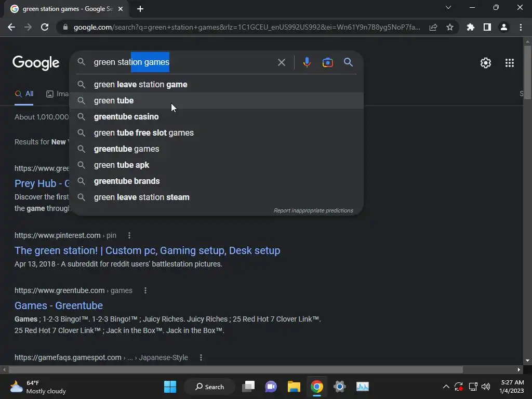532x399 pixels.
Task: Select suggestion green leave station game
Action: (x=217, y=85)
